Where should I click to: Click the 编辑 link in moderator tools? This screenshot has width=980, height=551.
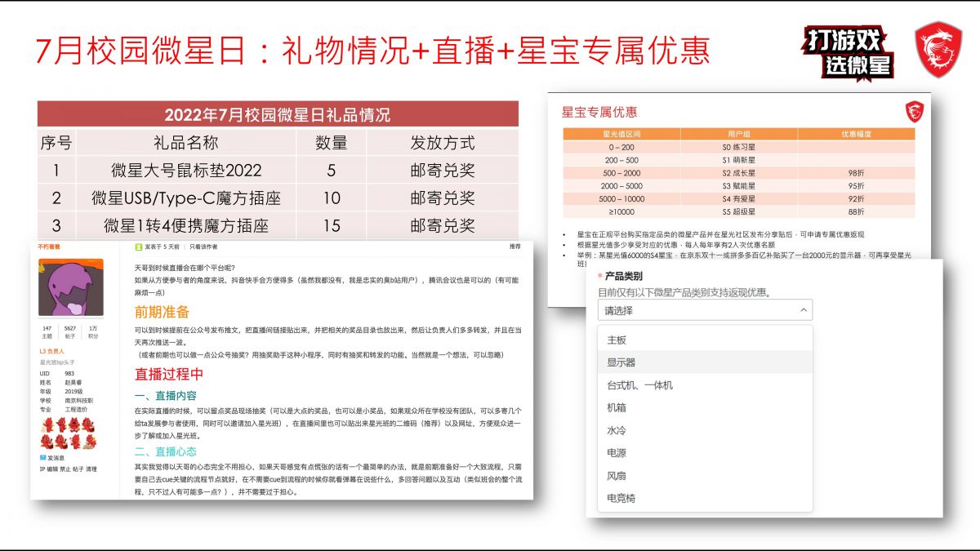coord(54,469)
